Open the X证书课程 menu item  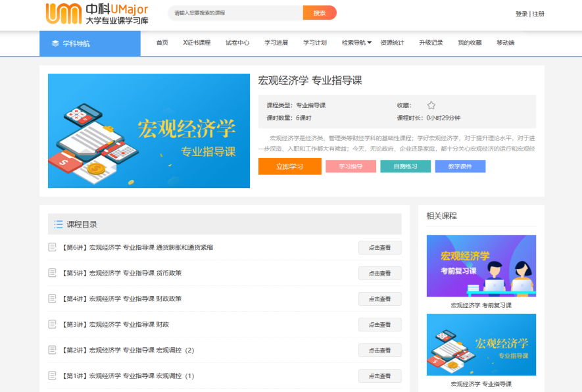pos(197,43)
